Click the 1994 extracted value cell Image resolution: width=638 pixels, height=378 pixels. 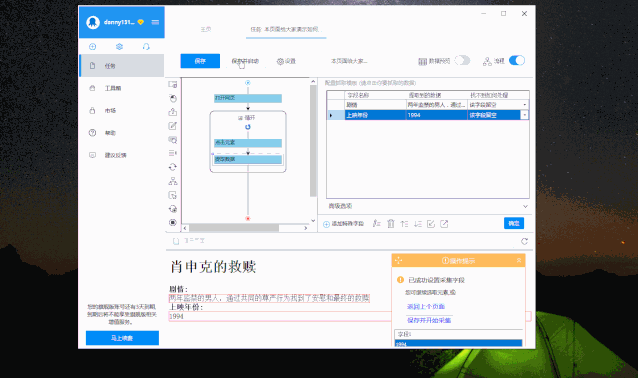click(437, 115)
